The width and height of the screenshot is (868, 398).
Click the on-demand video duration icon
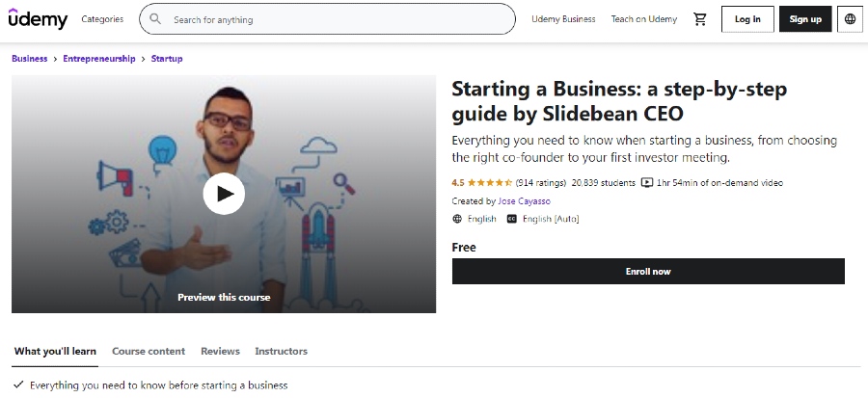tap(648, 182)
